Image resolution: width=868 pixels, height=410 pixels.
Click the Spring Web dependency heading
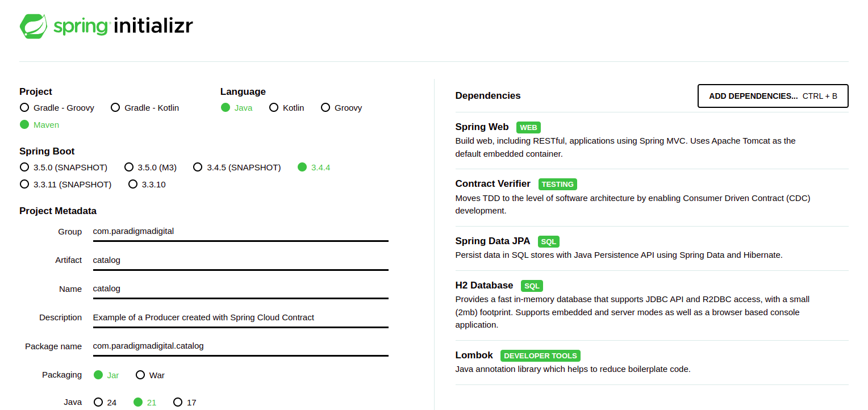[482, 127]
